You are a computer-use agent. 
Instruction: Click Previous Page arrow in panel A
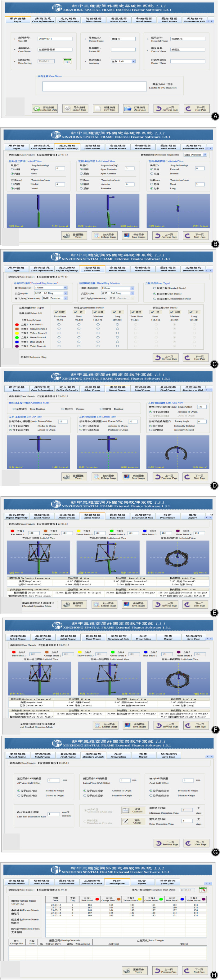click(x=166, y=109)
